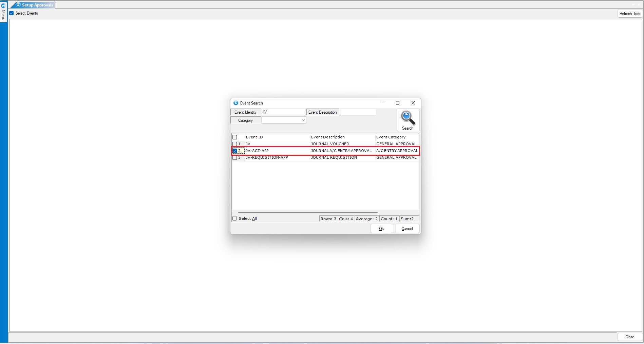Viewport: 644px width, 344px height.
Task: Toggle the Select Events checkbox
Action: point(12,13)
